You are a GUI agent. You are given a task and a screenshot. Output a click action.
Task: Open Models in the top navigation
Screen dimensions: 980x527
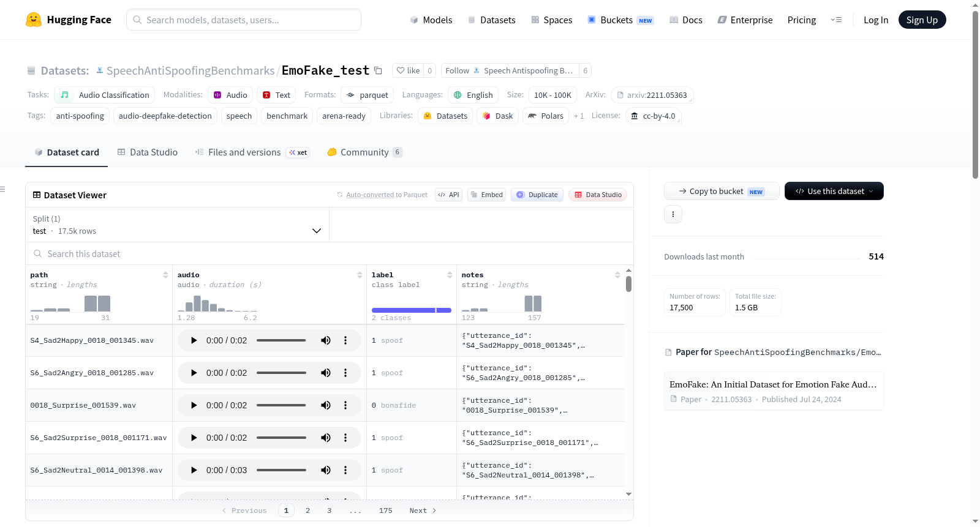(431, 20)
